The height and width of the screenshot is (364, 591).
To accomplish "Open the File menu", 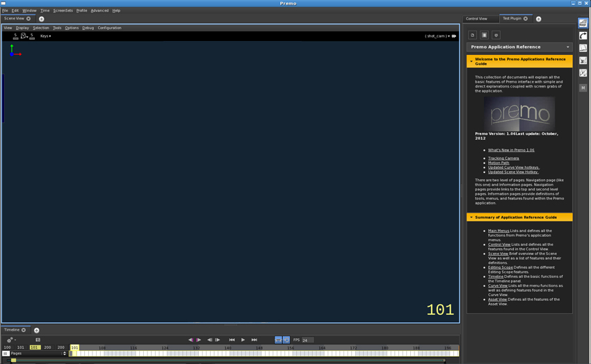I will pos(5,10).
